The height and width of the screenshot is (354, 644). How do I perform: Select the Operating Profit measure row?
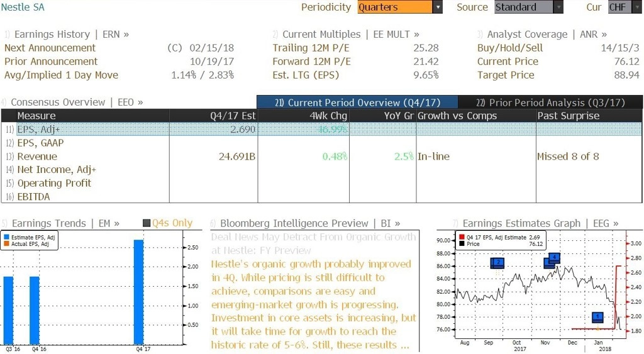click(321, 183)
